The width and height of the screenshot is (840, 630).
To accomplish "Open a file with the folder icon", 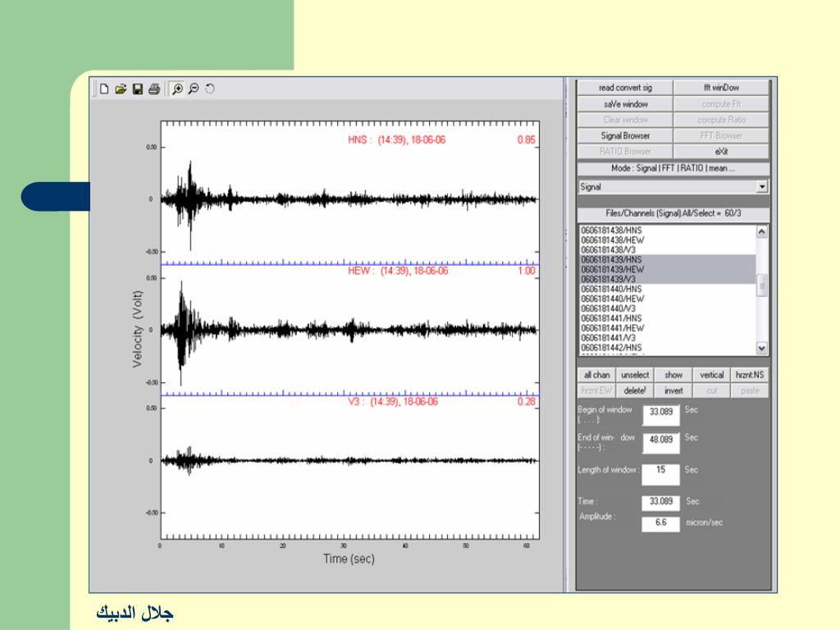I will 121,89.
